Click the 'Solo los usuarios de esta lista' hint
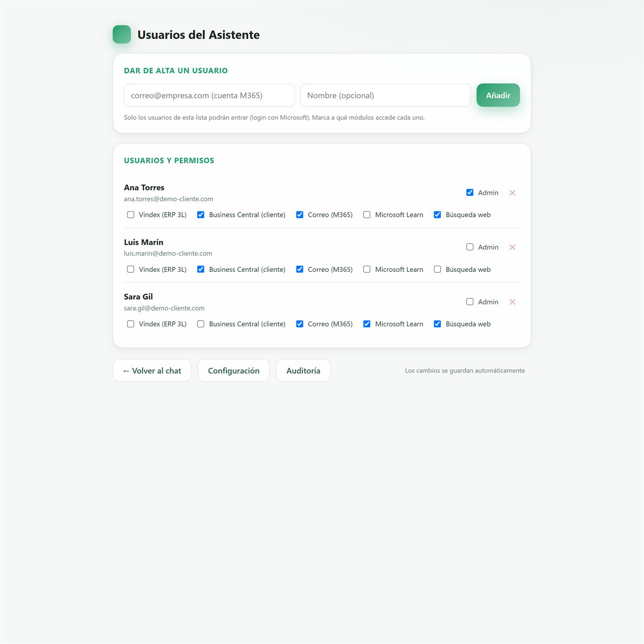Screen dimensions: 644x644 coord(274,118)
